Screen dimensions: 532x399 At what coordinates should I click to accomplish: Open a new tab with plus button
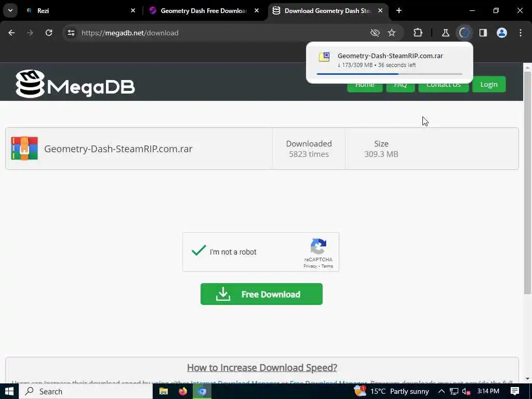coord(399,10)
